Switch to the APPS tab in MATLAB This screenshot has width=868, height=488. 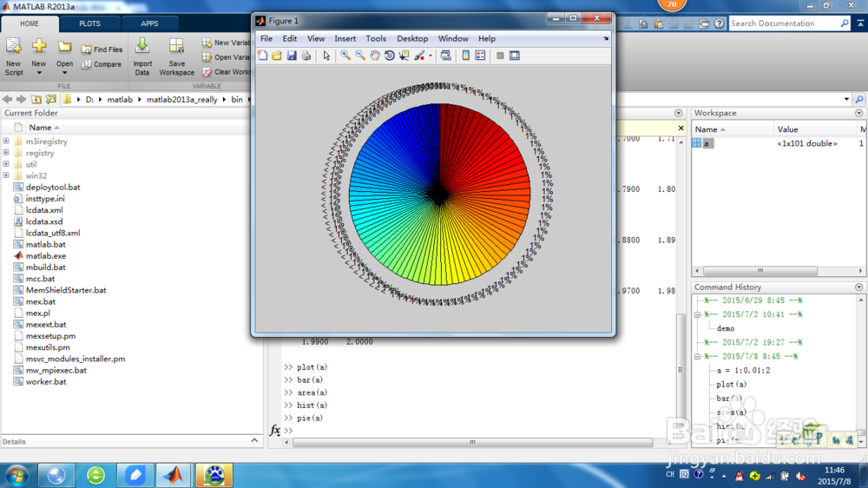[x=149, y=23]
